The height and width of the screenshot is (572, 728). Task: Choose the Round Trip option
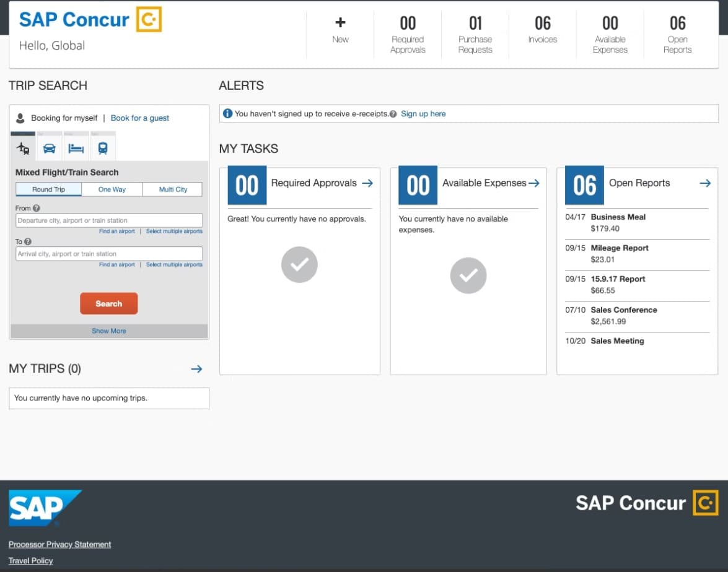(x=48, y=189)
